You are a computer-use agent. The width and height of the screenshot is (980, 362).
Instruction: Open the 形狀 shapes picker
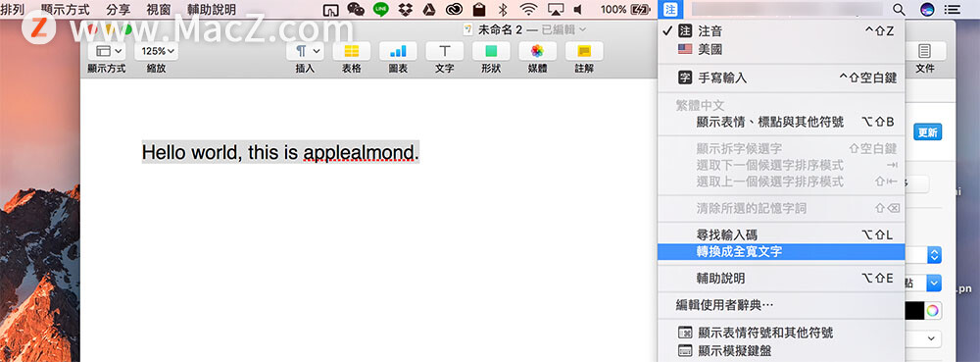pos(491,51)
